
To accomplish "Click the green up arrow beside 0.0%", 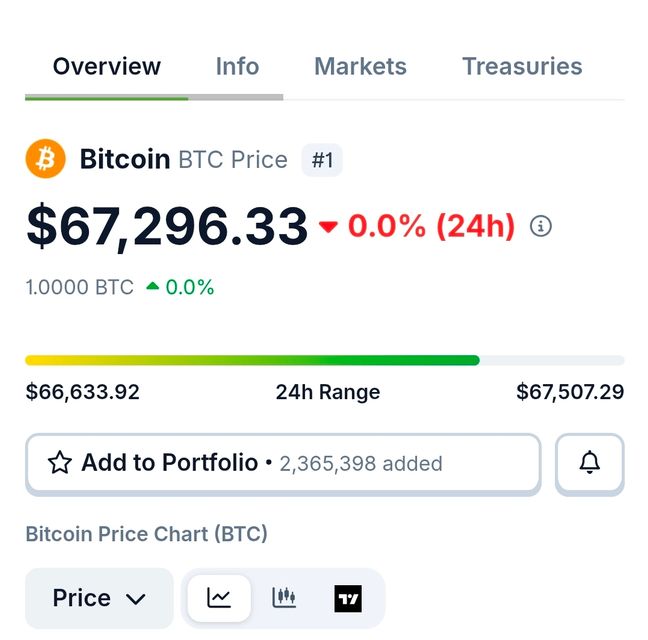I will (x=152, y=287).
